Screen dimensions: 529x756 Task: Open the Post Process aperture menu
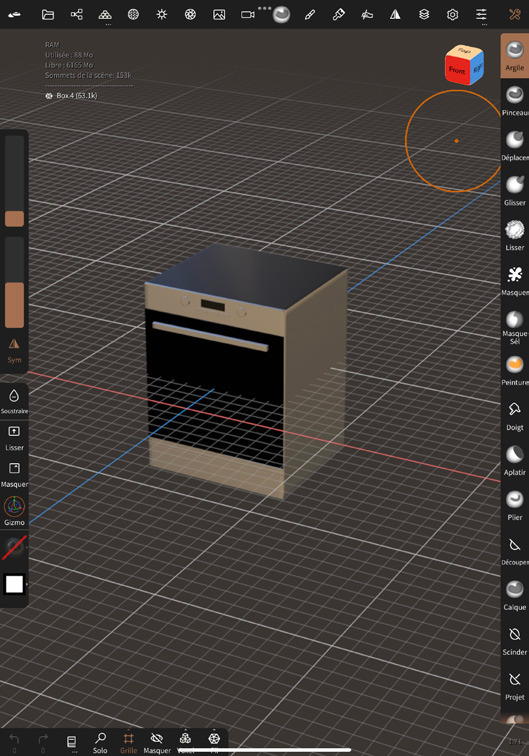coord(190,14)
